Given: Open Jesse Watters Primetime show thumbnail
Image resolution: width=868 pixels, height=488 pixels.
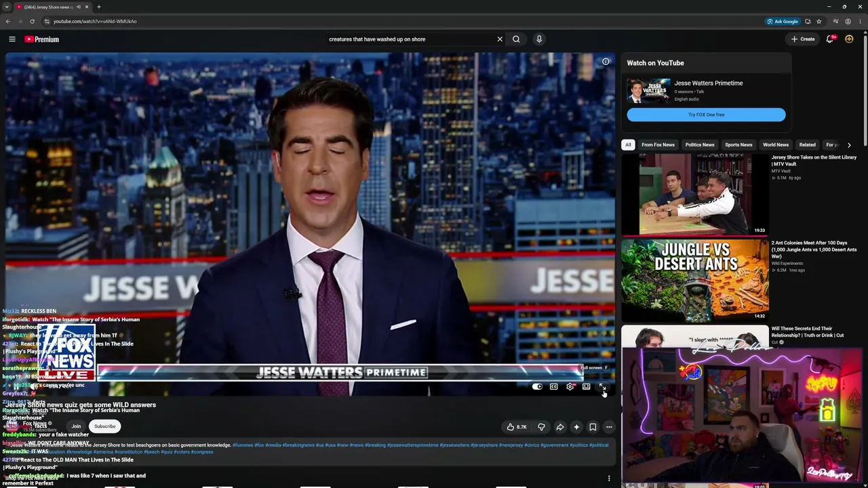Looking at the screenshot, I should click(648, 90).
